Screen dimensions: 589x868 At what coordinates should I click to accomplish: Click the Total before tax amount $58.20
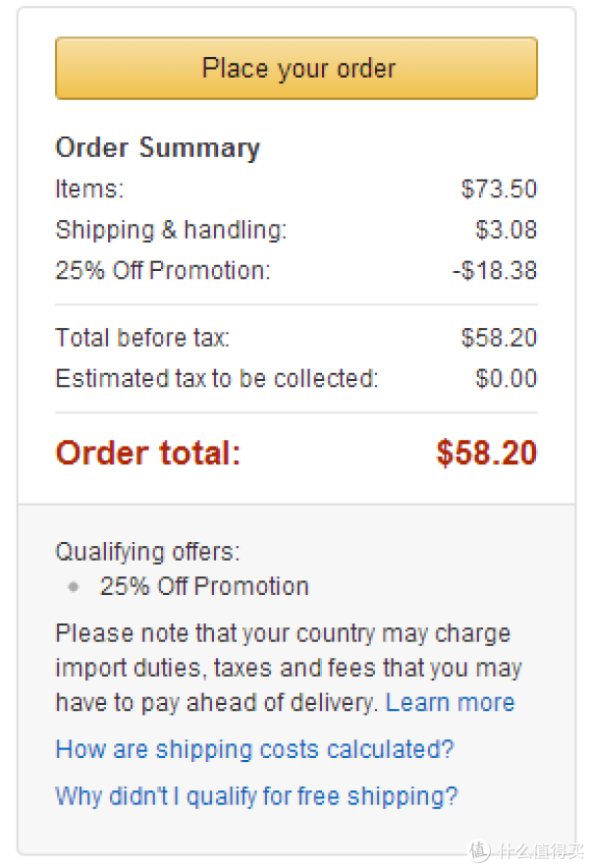499,338
